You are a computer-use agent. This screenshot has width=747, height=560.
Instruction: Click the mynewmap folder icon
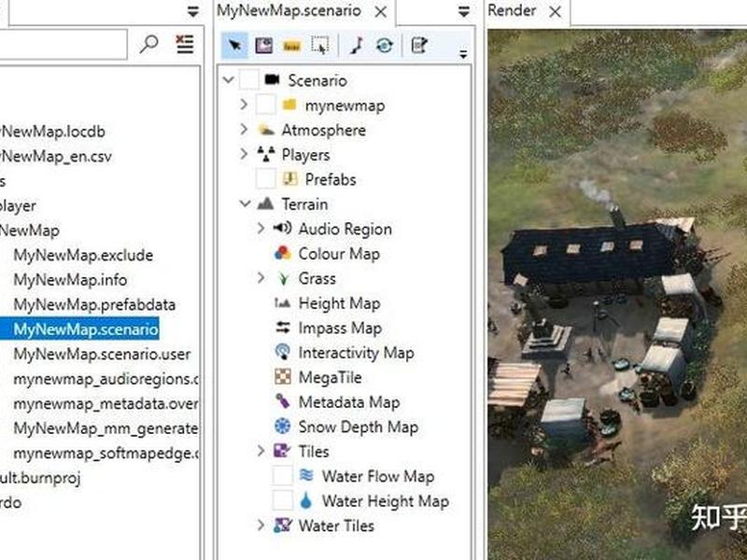pyautogui.click(x=289, y=105)
